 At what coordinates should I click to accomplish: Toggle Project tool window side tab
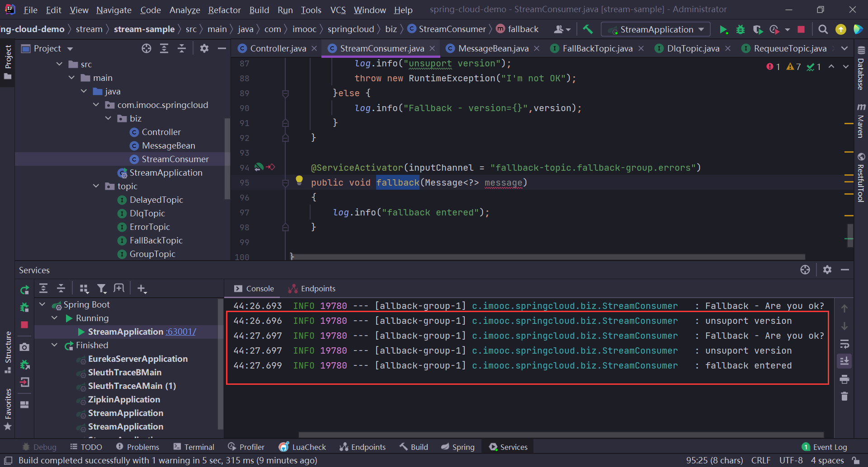[8, 62]
